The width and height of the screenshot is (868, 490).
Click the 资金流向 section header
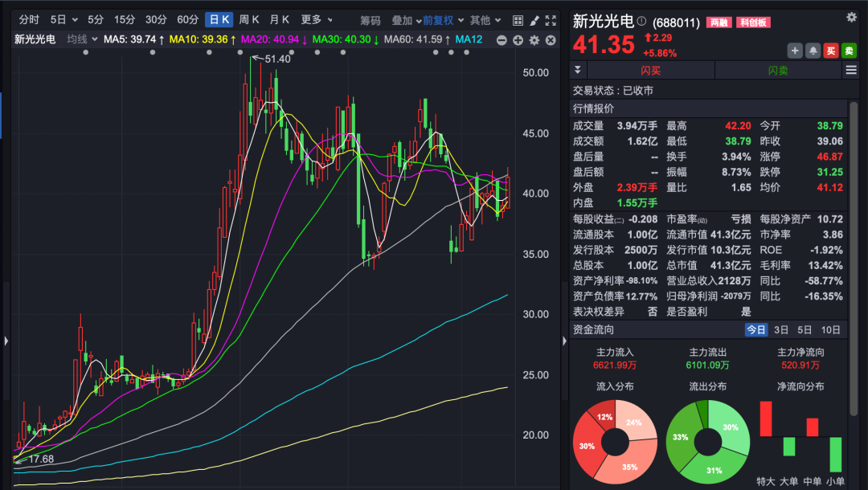(x=593, y=329)
